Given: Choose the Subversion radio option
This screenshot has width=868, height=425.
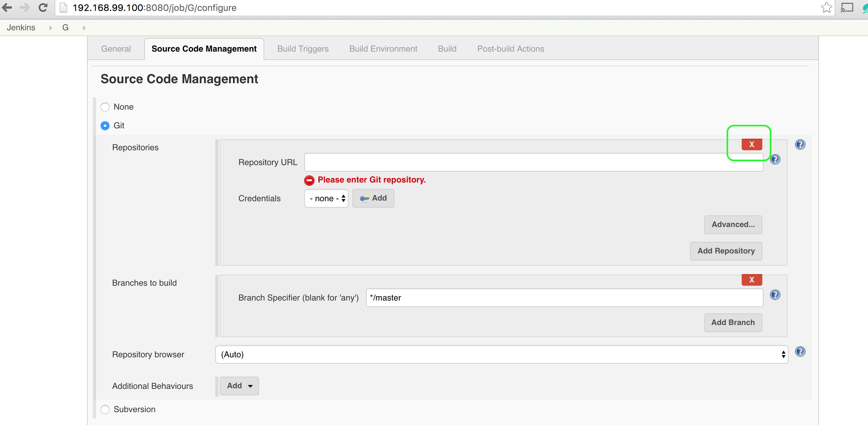Looking at the screenshot, I should coord(105,409).
